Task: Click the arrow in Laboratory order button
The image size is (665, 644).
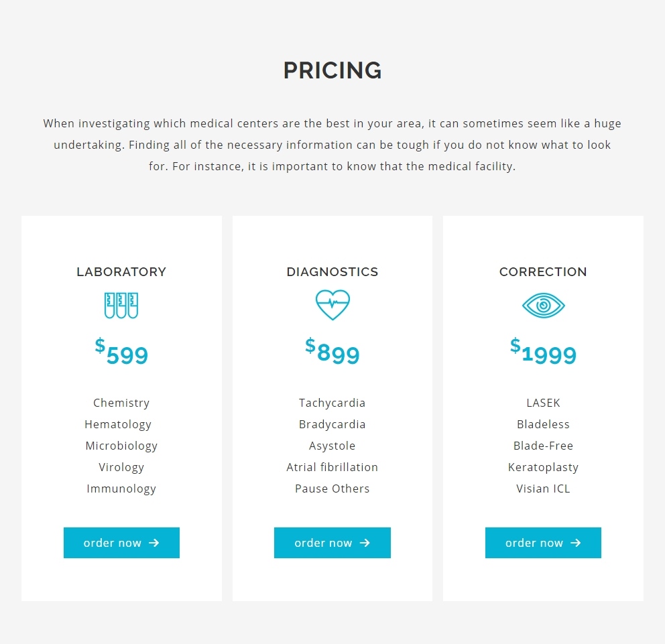Action: (154, 543)
